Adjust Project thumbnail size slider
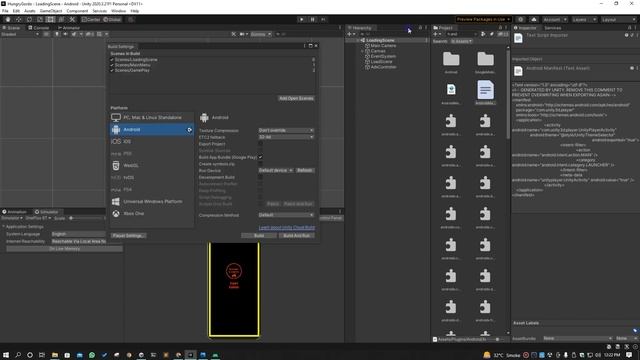The image size is (640, 360). click(497, 339)
